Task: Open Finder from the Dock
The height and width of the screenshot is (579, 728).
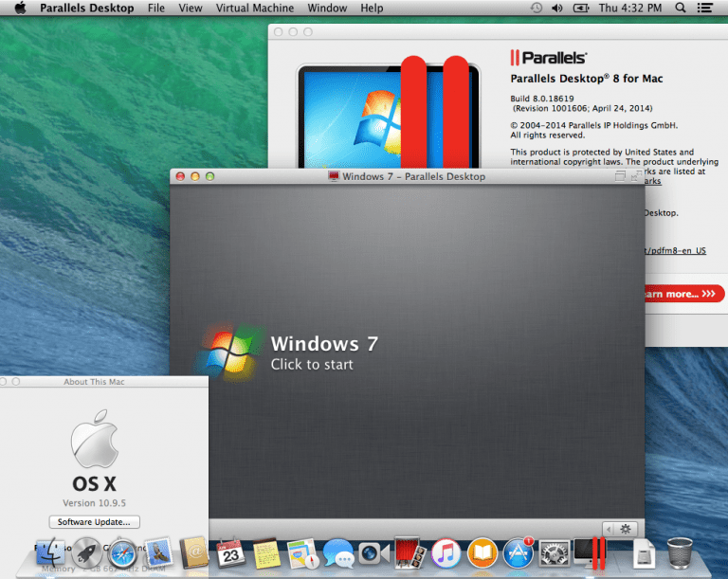Action: pyautogui.click(x=50, y=553)
